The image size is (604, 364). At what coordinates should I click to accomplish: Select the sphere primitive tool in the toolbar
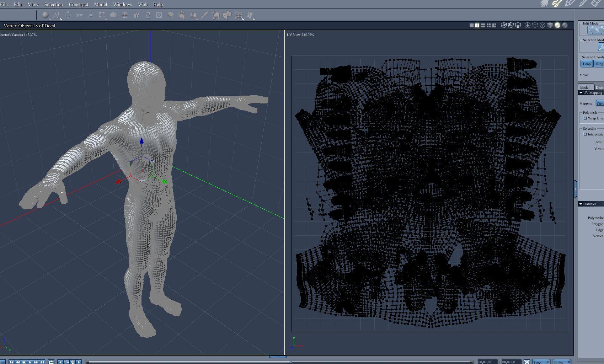tap(45, 15)
